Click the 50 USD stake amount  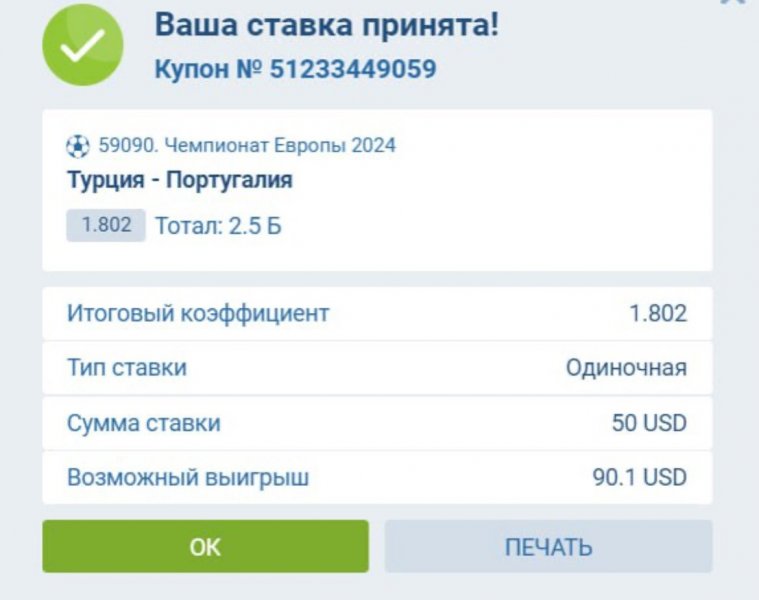[649, 423]
